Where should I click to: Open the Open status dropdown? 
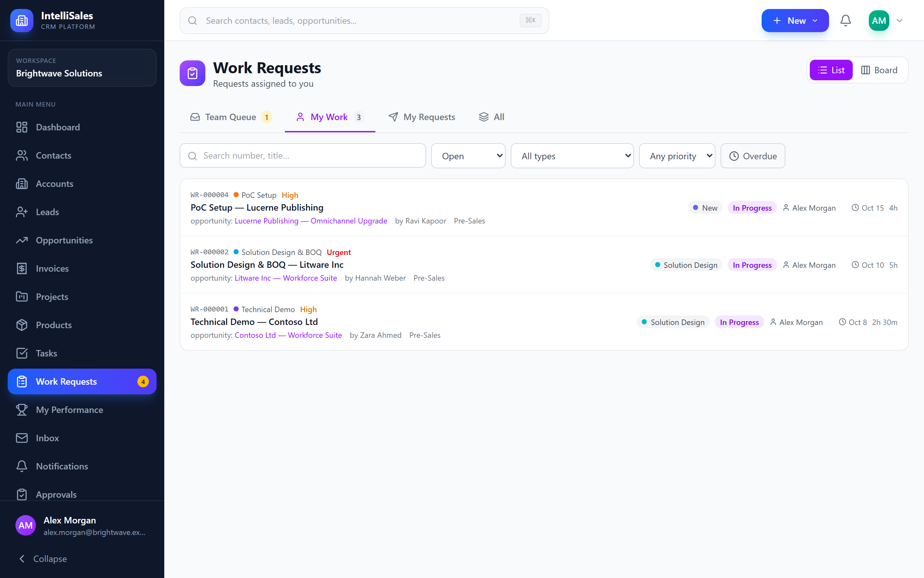(468, 156)
